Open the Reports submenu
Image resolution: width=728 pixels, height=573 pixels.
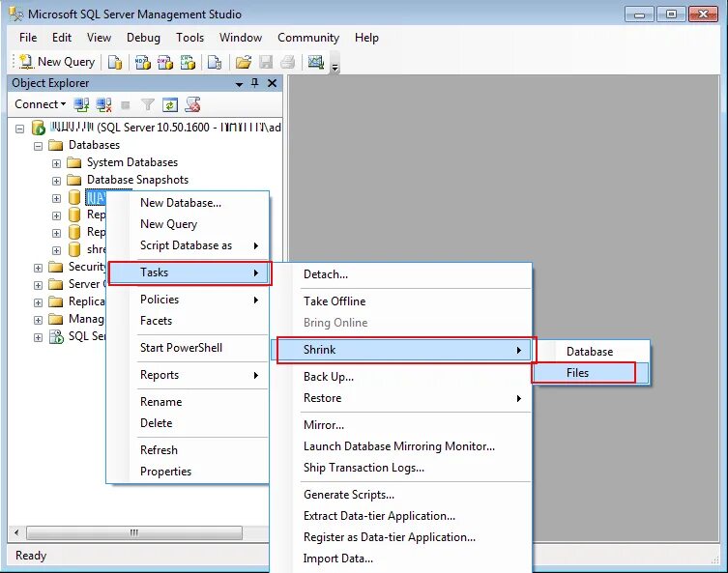coord(188,375)
